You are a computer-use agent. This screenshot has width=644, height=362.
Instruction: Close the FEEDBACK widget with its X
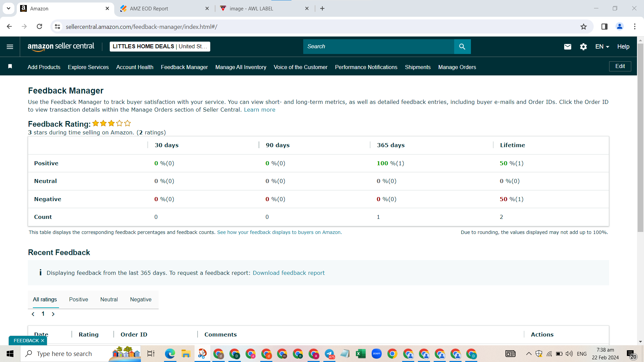point(43,341)
